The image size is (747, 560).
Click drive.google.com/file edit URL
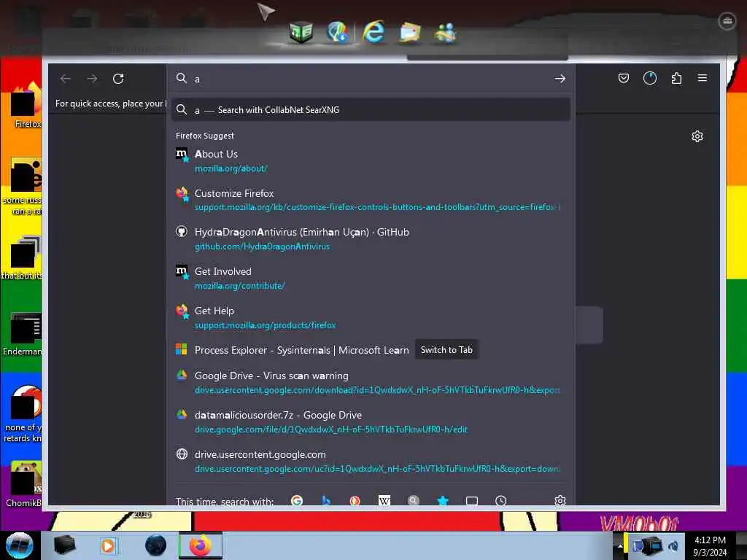click(331, 429)
